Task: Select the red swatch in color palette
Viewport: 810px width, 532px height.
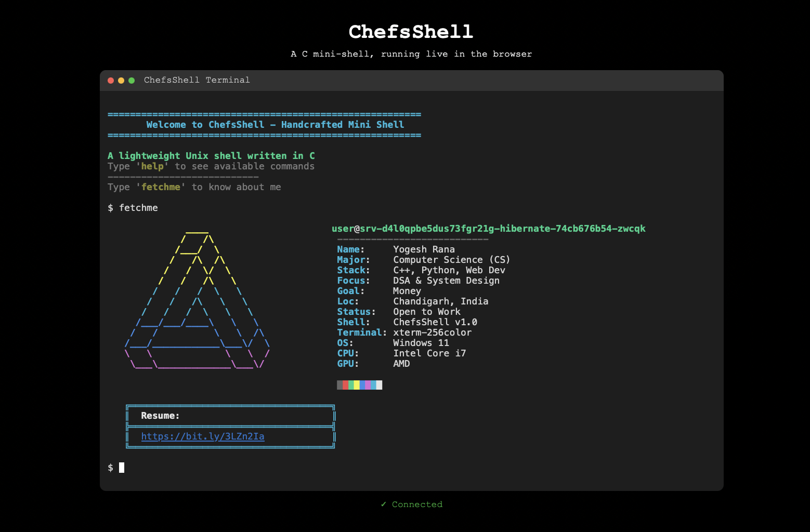Action: point(346,385)
